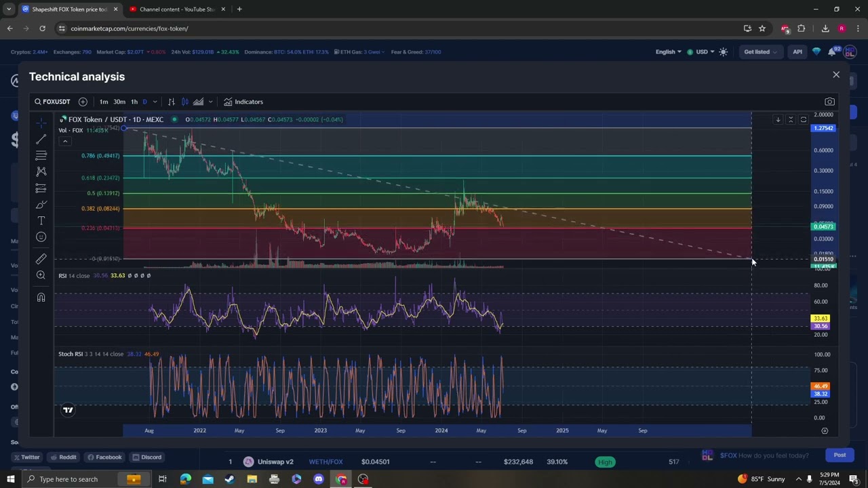The image size is (868, 488).
Task: Open the notifications bell
Action: pos(832,52)
